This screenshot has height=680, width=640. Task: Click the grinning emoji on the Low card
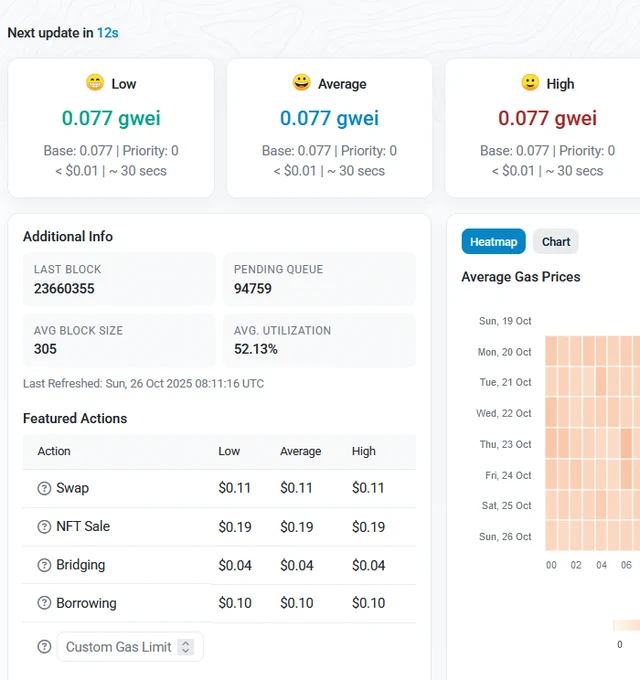click(x=95, y=82)
